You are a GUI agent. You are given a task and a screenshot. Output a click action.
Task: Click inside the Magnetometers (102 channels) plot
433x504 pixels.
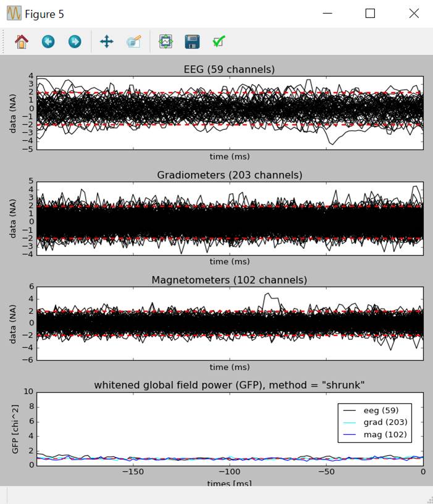(230, 323)
